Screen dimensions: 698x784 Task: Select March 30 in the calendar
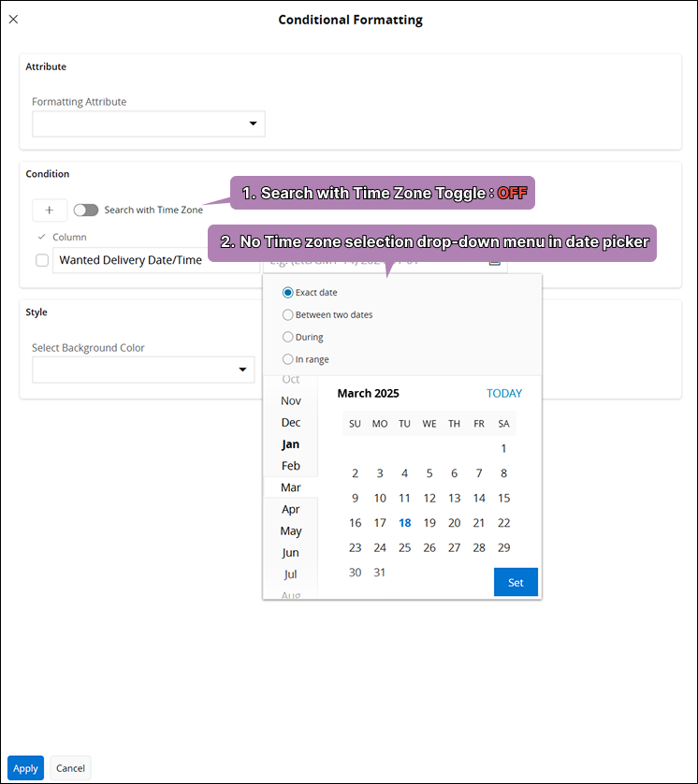[355, 573]
